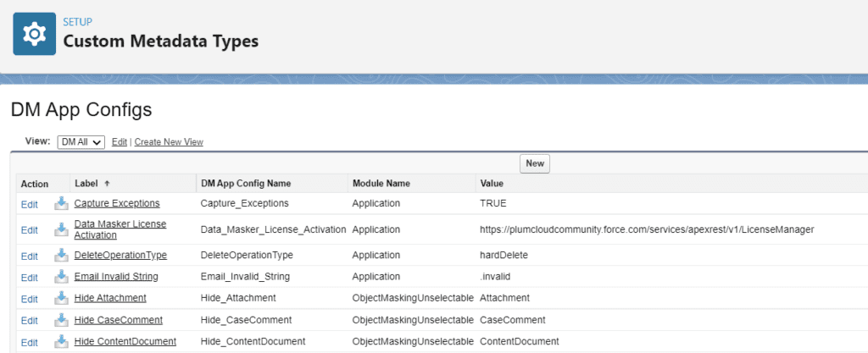Click the Setup gear icon
The height and width of the screenshot is (353, 868).
click(34, 33)
